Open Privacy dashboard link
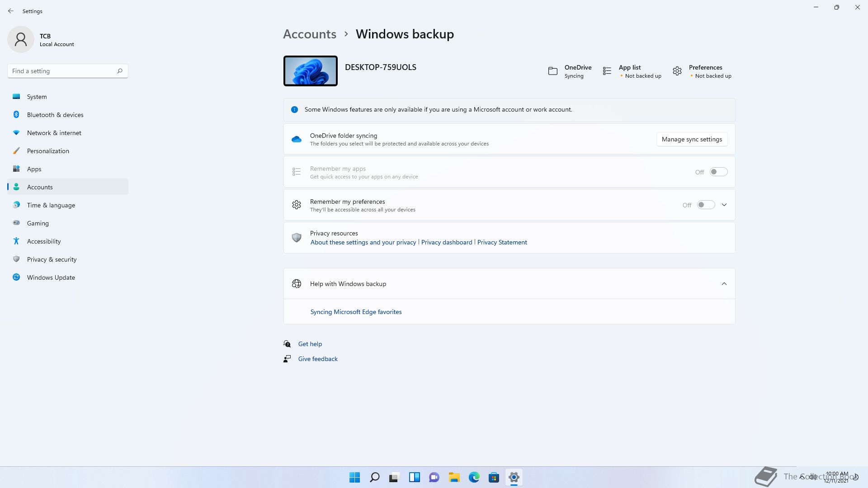 (x=447, y=242)
